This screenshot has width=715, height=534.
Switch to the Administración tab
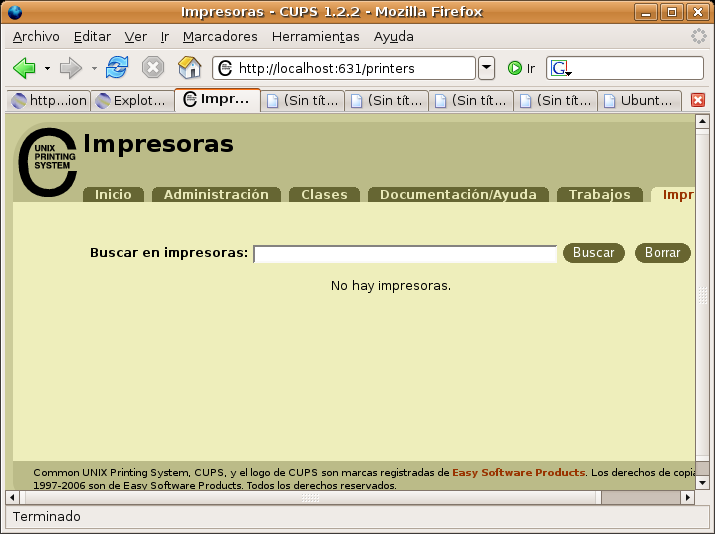click(216, 195)
